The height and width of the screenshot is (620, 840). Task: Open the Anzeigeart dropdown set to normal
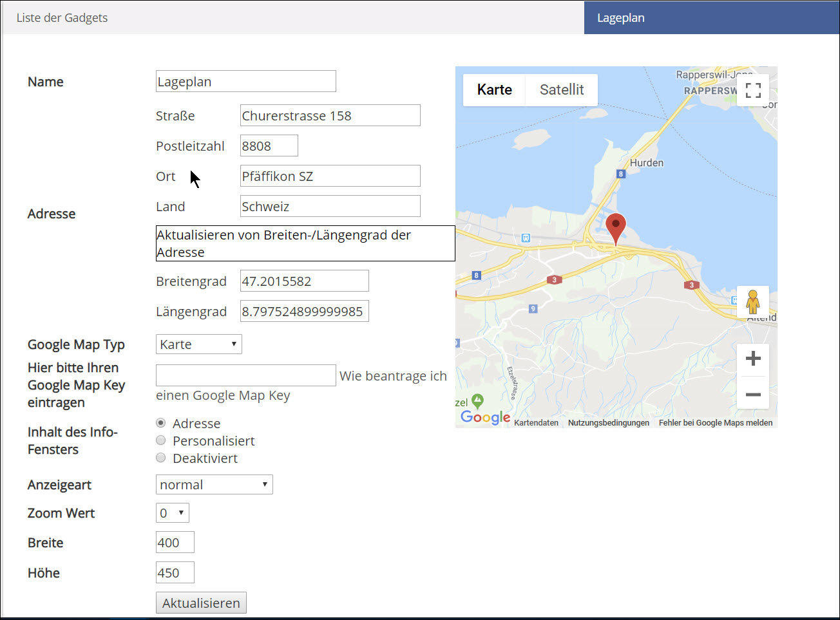pyautogui.click(x=215, y=485)
